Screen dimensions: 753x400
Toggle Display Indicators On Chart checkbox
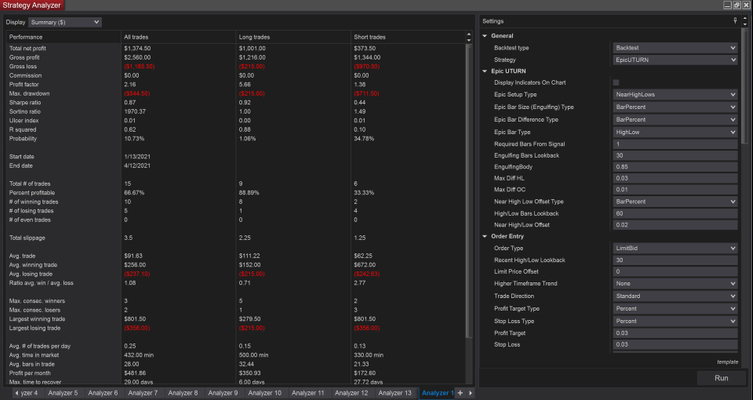616,82
